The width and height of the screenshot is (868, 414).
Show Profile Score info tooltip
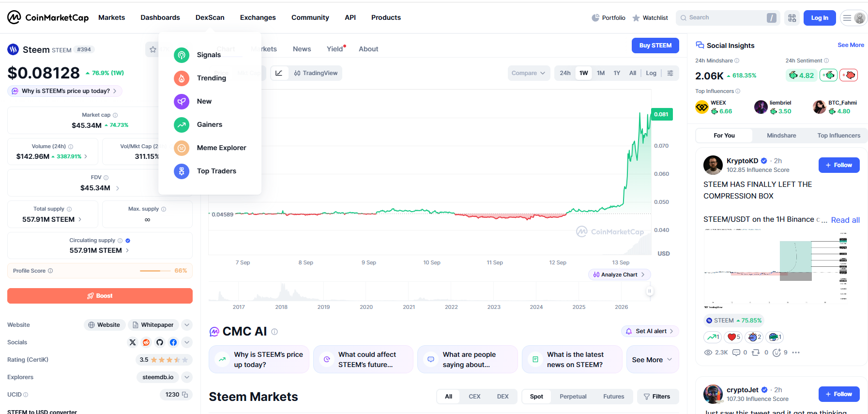[x=50, y=271]
